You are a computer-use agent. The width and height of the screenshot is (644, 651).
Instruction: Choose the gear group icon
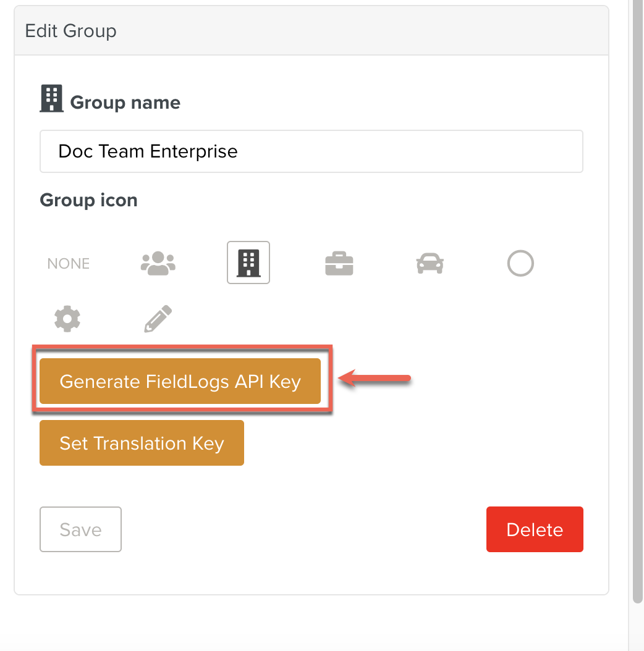click(67, 319)
